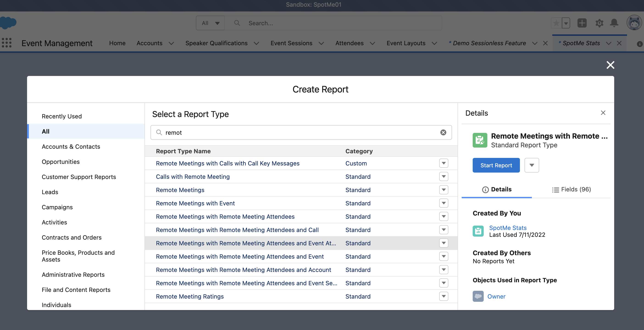Select the Recently Used category
This screenshot has height=330, width=644.
pos(86,116)
